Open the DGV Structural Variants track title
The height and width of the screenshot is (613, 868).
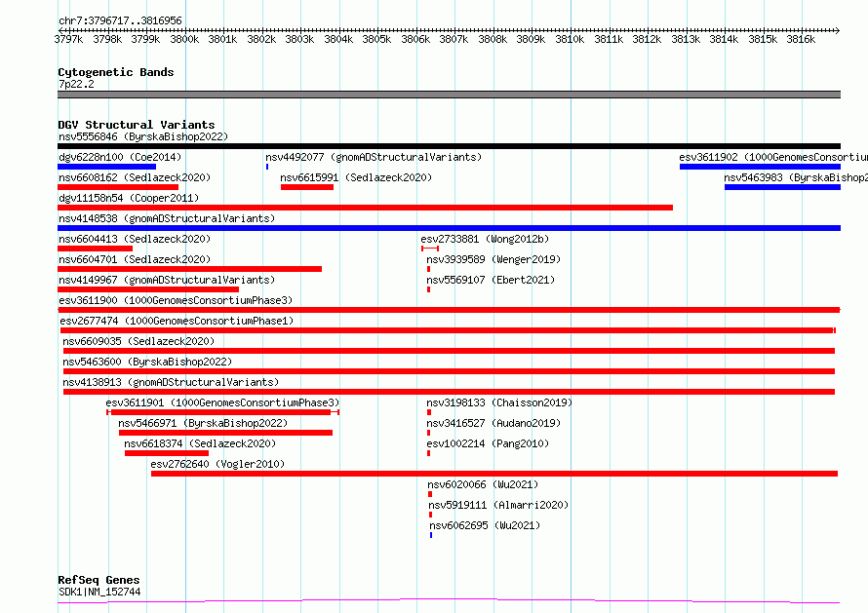point(137,125)
